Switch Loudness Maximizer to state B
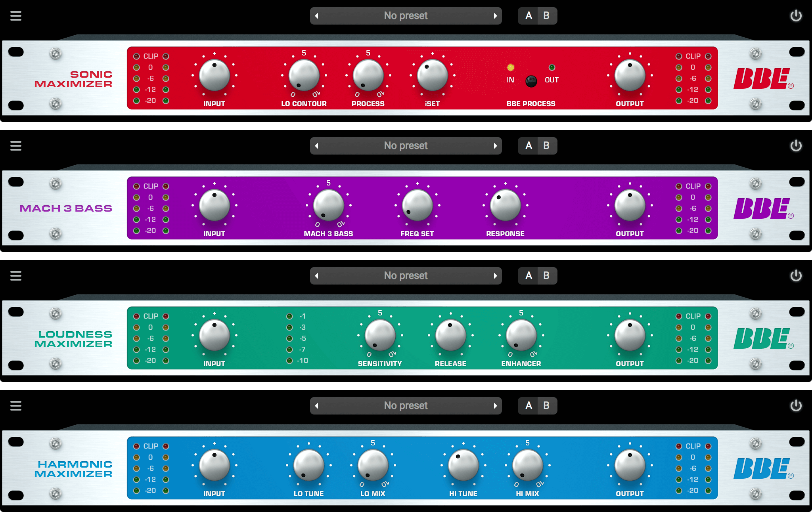This screenshot has width=812, height=512. tap(547, 276)
